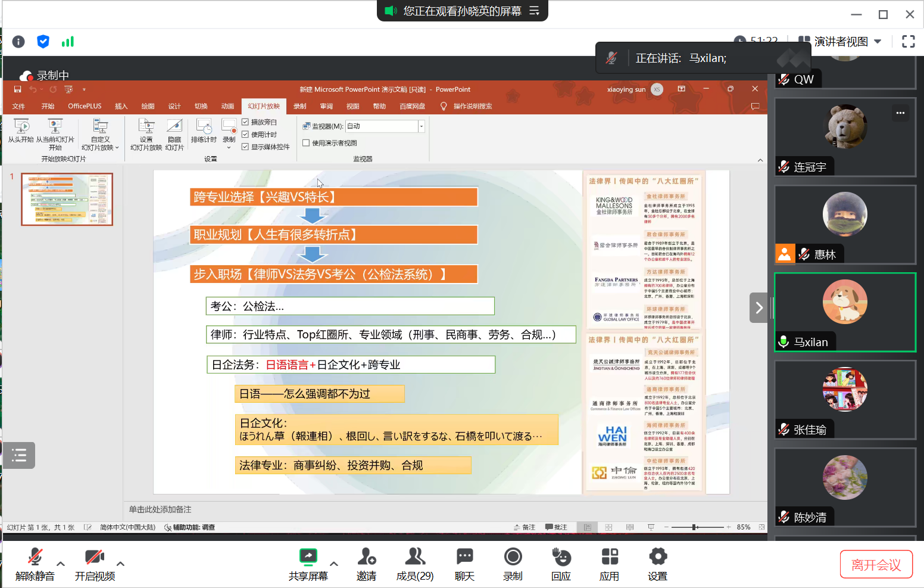Open the Speaker View dropdown

pyautogui.click(x=840, y=41)
